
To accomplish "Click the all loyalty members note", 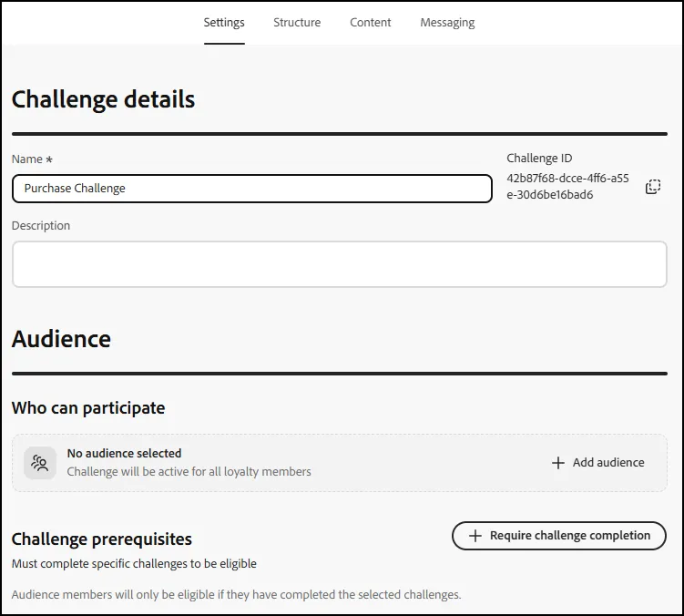I will (189, 471).
